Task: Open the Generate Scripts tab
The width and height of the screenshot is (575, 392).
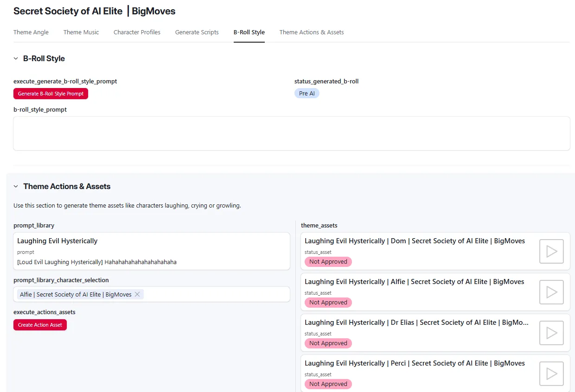Action: point(197,32)
